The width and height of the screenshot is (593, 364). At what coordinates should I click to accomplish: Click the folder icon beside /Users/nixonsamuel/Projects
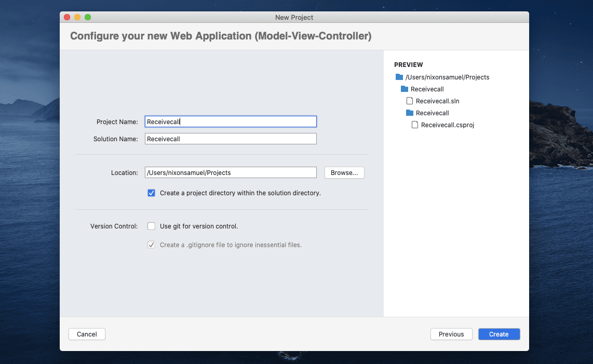pos(399,77)
